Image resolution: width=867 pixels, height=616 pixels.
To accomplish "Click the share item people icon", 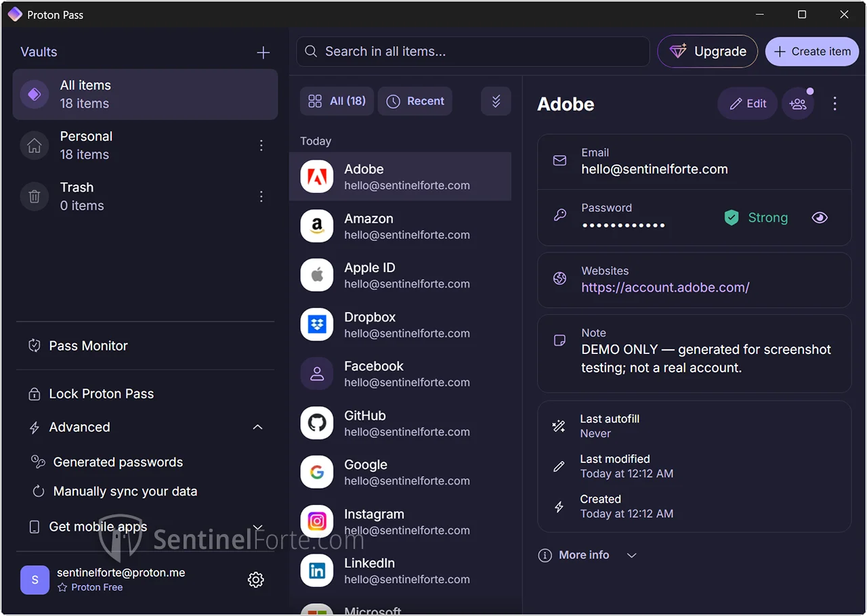I will [x=798, y=104].
